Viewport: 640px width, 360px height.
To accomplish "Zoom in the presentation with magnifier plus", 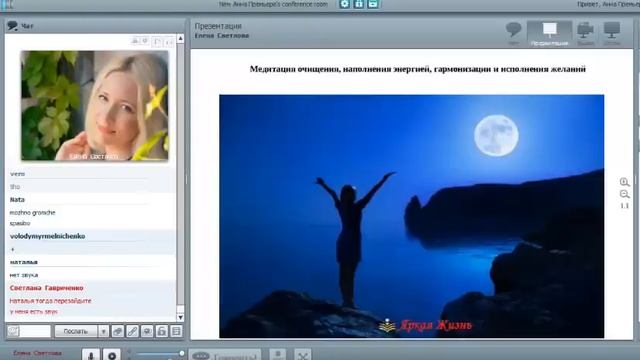I will (x=624, y=182).
